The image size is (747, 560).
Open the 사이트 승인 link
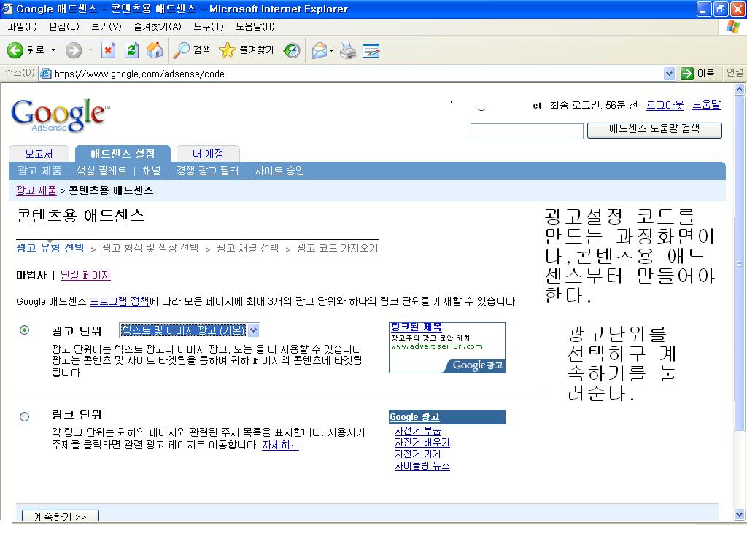(x=279, y=171)
